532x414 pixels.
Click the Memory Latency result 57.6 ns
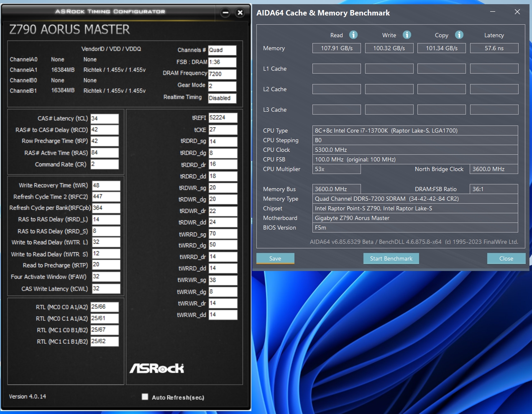(x=494, y=48)
